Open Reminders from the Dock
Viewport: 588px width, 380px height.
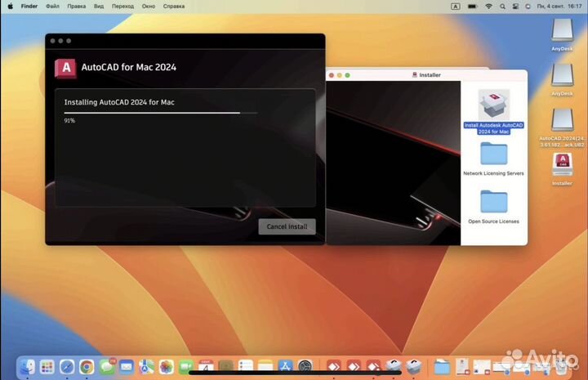[x=246, y=366]
